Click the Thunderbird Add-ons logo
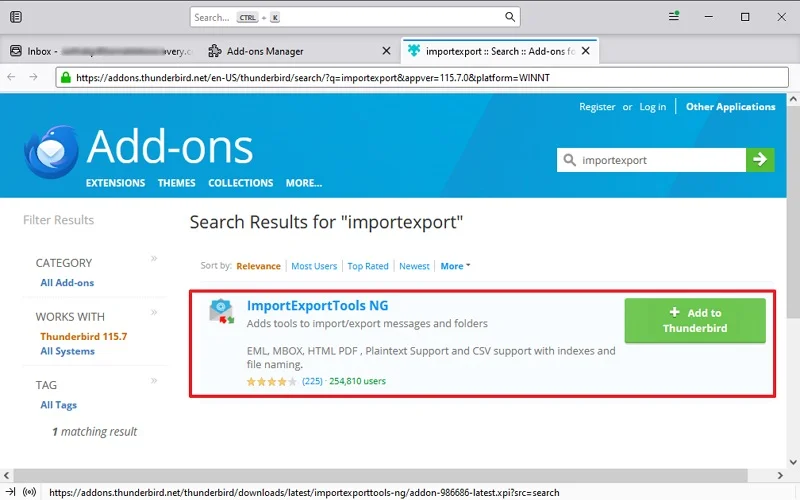The image size is (800, 500). [x=138, y=152]
